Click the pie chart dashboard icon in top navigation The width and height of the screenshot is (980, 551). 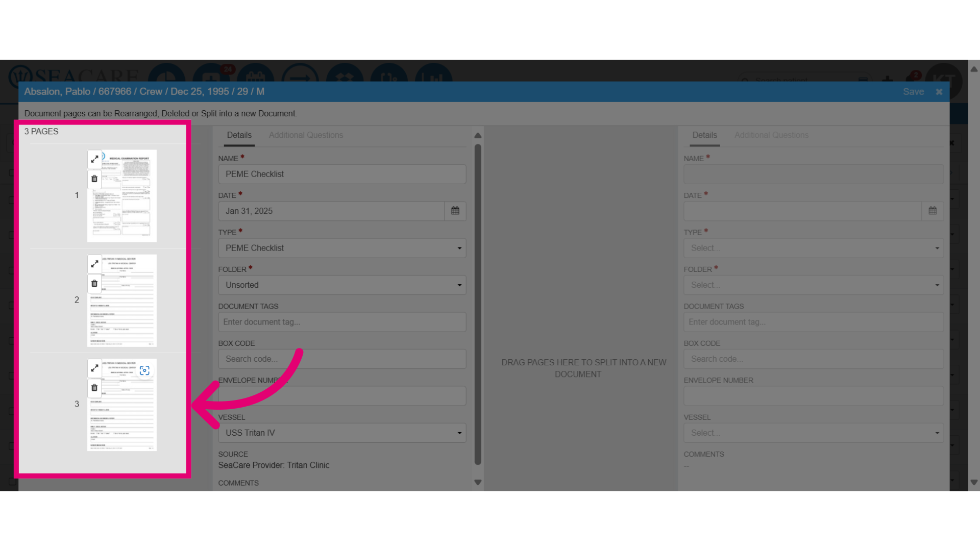[x=167, y=72]
